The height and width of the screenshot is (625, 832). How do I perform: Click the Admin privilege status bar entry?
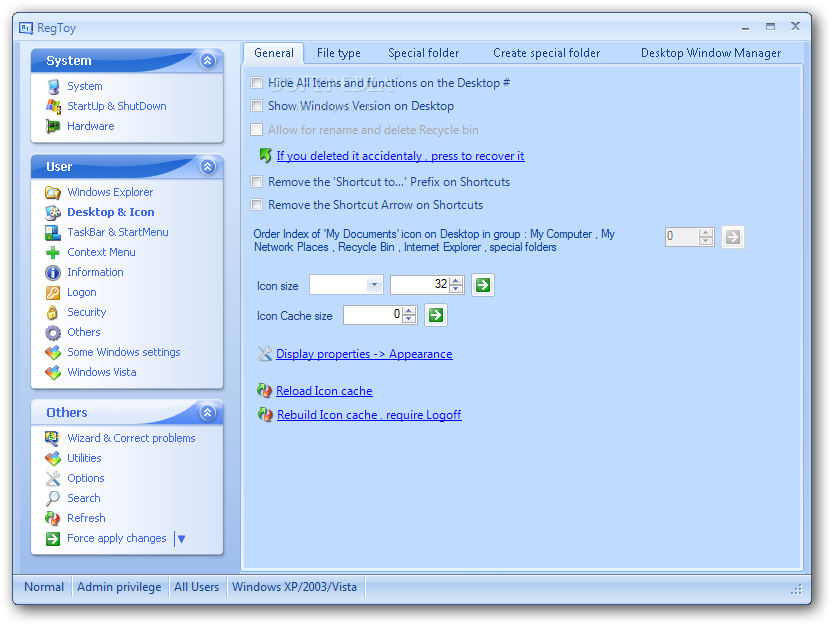119,587
